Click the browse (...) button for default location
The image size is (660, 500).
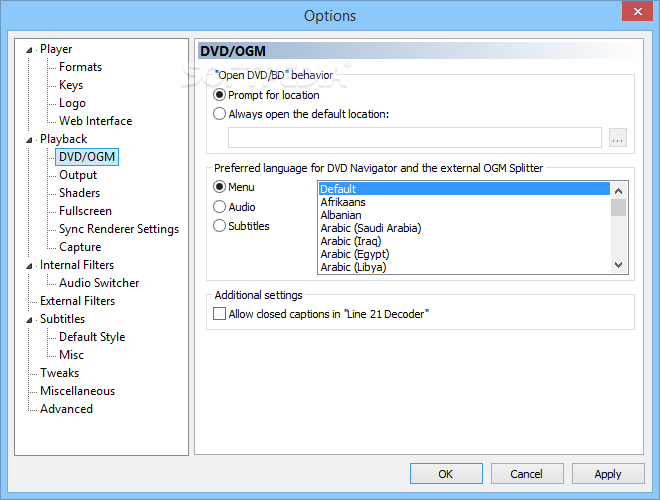(617, 138)
